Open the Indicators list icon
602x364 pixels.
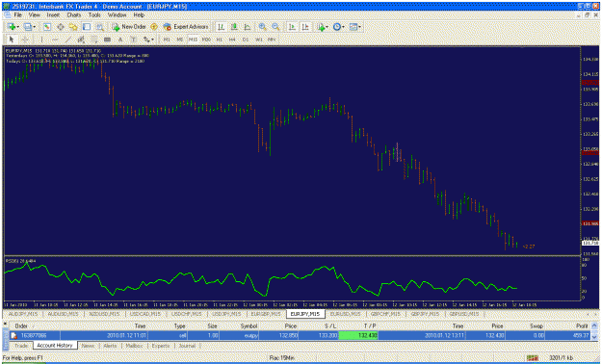pos(321,27)
